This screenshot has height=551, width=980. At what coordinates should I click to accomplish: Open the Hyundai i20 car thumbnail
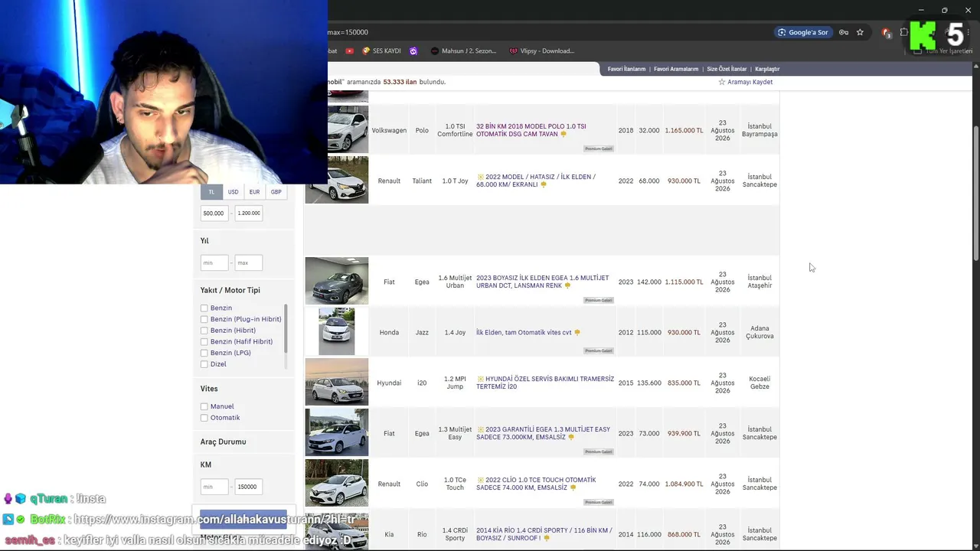tap(337, 382)
